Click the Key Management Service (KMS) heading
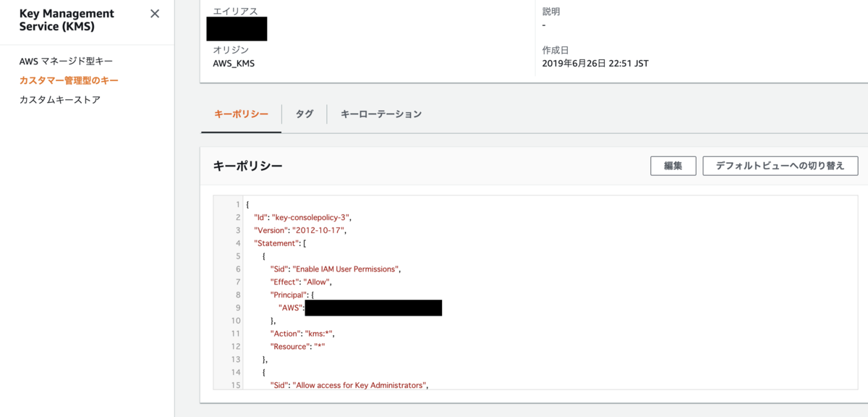868x417 pixels. pyautogui.click(x=65, y=20)
